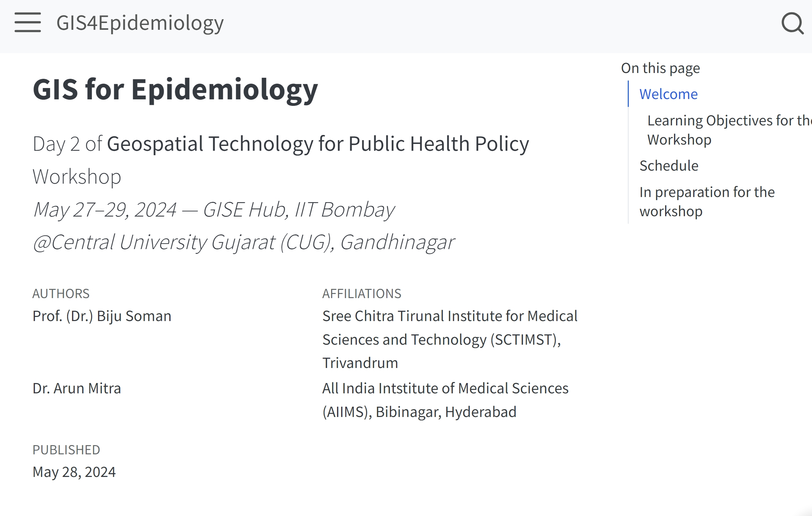The width and height of the screenshot is (812, 516).
Task: Click the AUTHORS label
Action: click(61, 294)
